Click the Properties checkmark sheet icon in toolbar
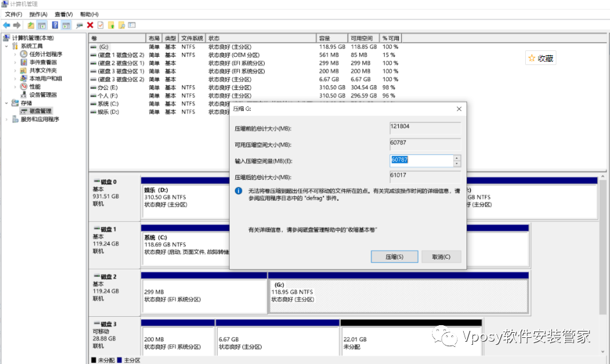Screen dimensions: 610x364 [x=100, y=25]
